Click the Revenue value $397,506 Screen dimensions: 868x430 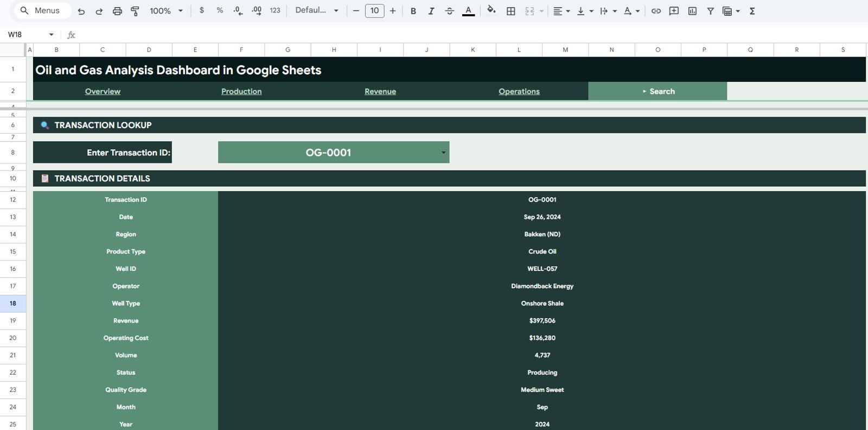point(542,321)
